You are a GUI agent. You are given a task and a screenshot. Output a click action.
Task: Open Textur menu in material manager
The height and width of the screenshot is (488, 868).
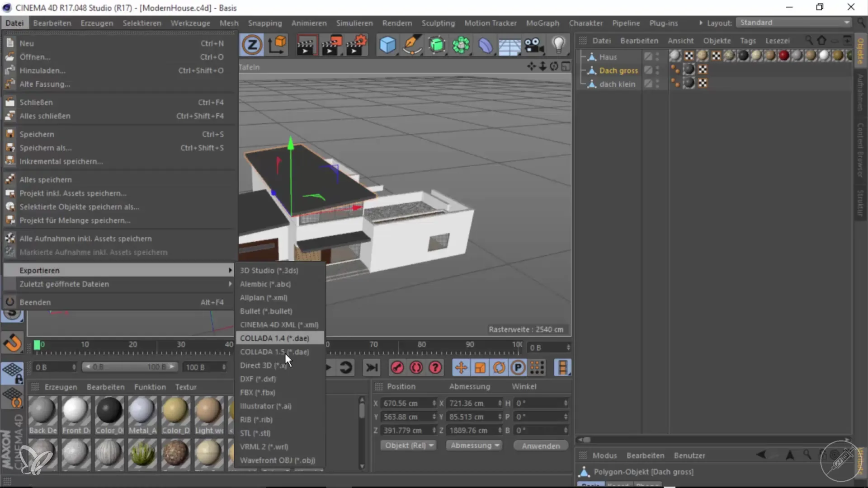coord(186,387)
